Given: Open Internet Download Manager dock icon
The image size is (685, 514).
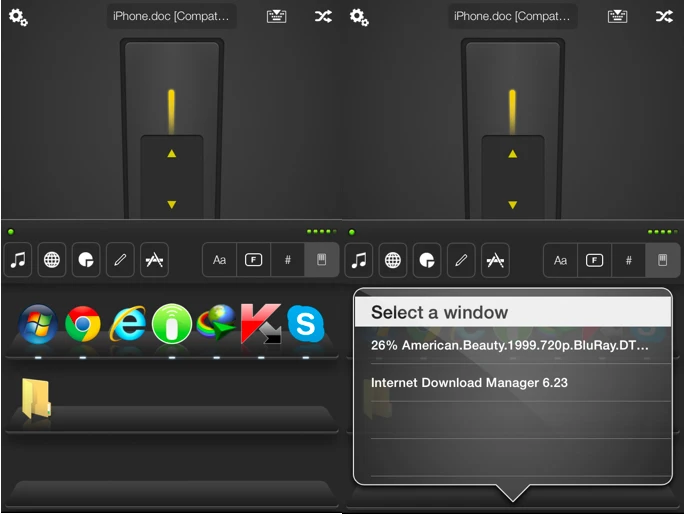Looking at the screenshot, I should 217,323.
